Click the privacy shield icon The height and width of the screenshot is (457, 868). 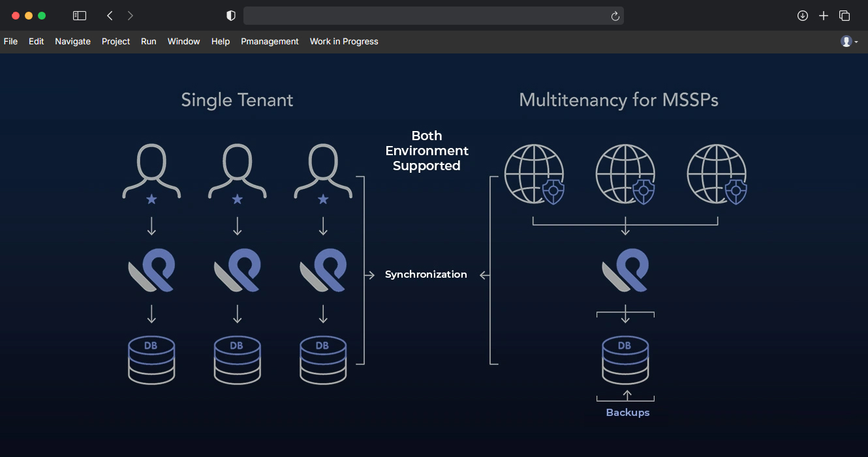[x=230, y=16]
